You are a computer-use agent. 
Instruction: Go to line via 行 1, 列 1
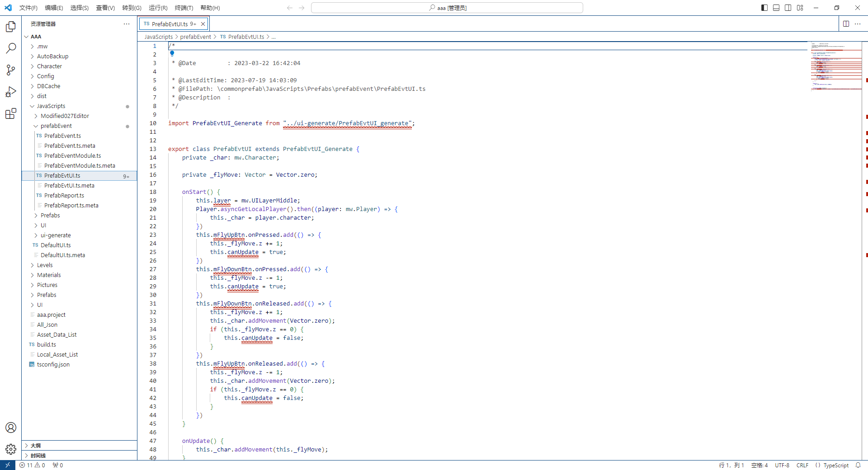coord(731,465)
